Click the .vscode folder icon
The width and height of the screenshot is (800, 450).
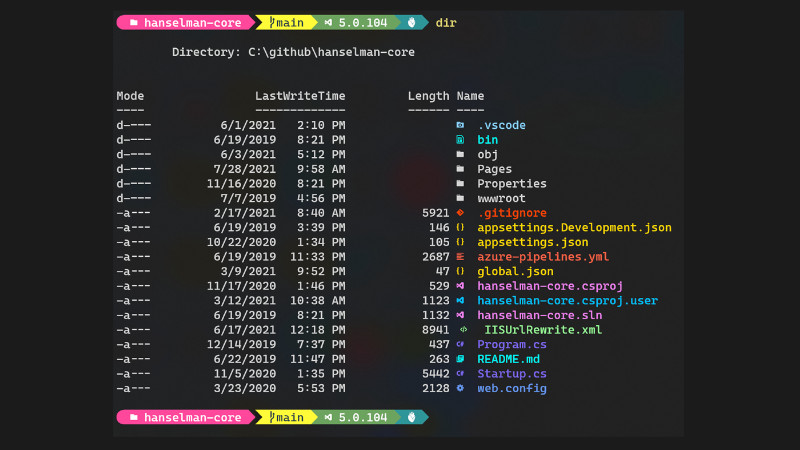click(x=460, y=125)
